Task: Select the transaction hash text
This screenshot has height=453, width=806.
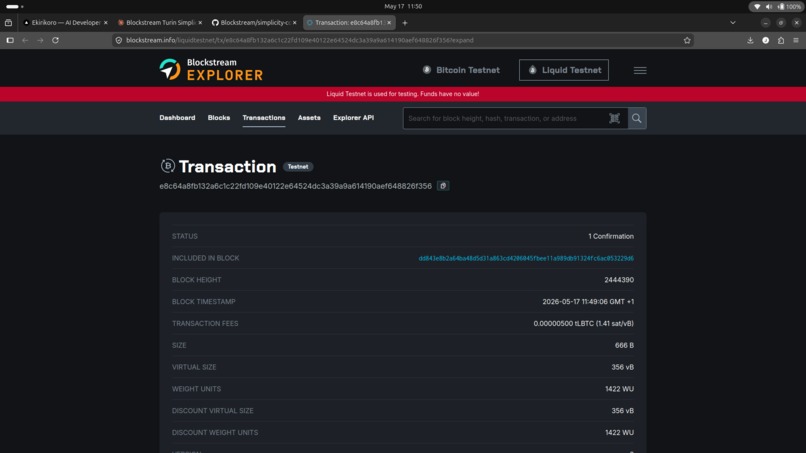Action: 296,186
